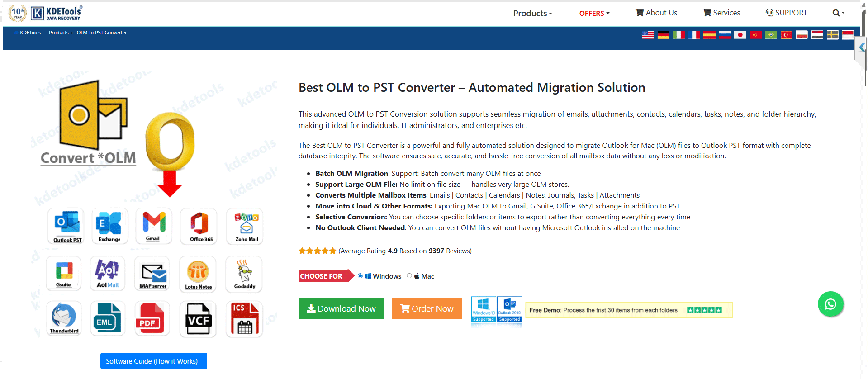Open the Services menu item
This screenshot has height=379, width=868.
pyautogui.click(x=721, y=13)
